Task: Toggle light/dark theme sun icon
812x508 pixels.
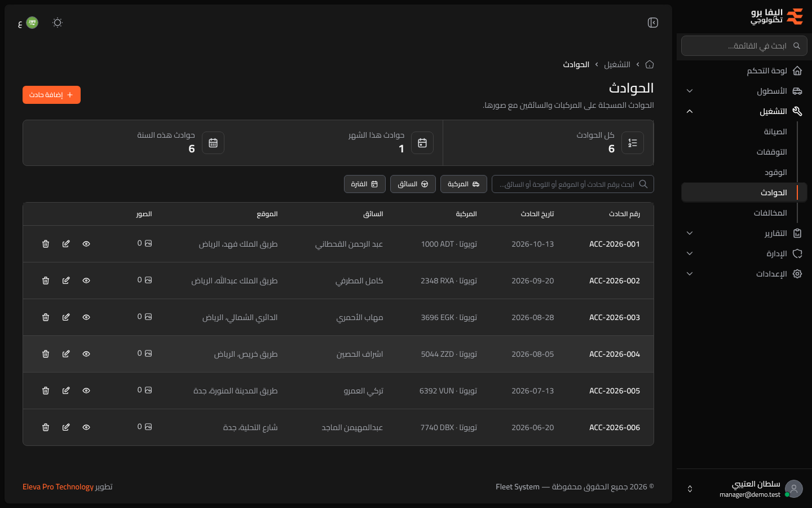Action: click(x=58, y=23)
